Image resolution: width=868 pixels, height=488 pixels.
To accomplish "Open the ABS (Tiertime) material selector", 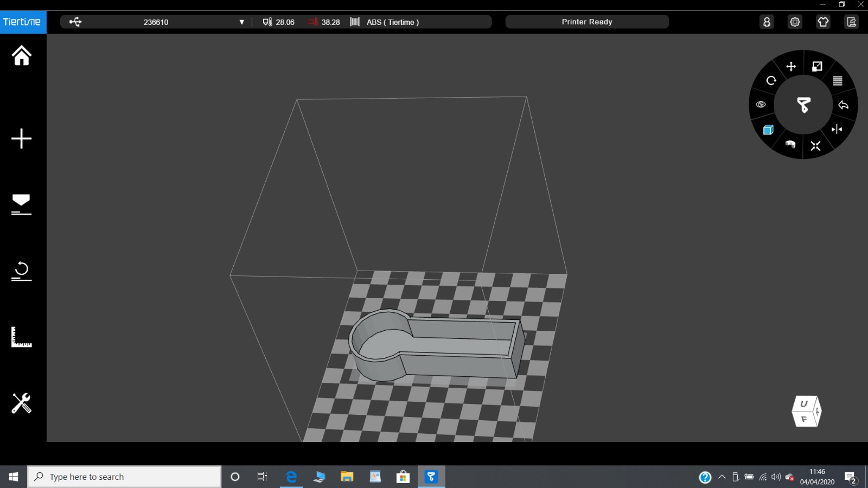I will pos(392,22).
